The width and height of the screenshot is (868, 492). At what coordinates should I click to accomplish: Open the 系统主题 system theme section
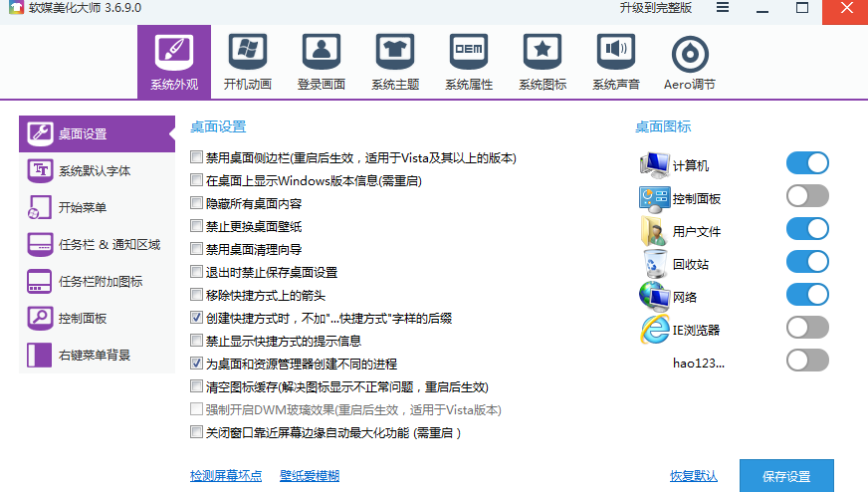tap(395, 62)
